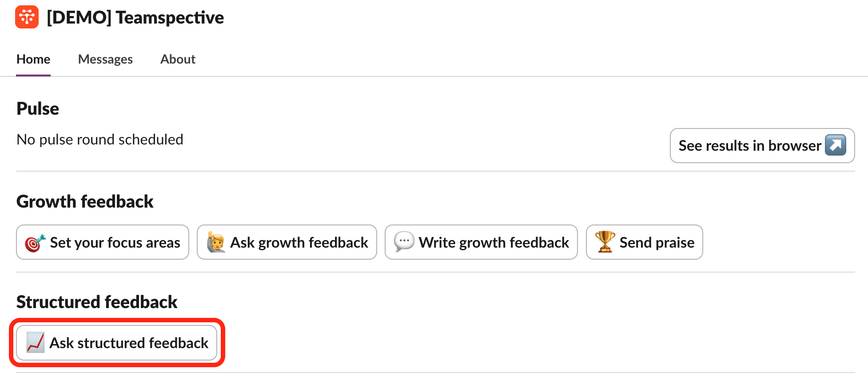This screenshot has height=385, width=868.
Task: Click the Growth feedback section heading
Action: [85, 201]
